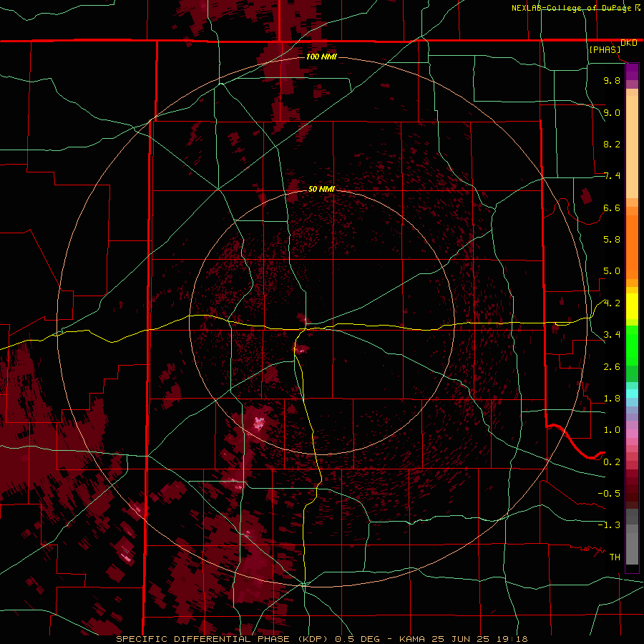This screenshot has width=644, height=644.
Task: Click the pink high-KDP core inside the 50 NMI ring
Action: pyautogui.click(x=259, y=423)
